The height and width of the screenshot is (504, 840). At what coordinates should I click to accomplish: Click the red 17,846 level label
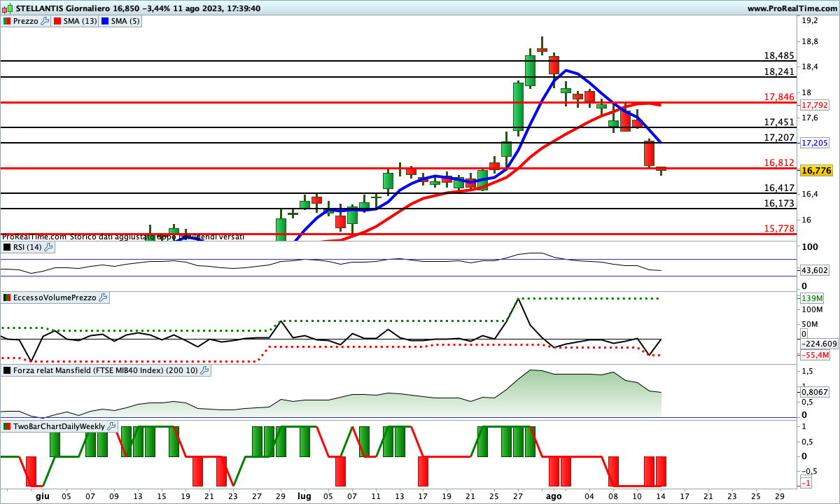pos(779,97)
